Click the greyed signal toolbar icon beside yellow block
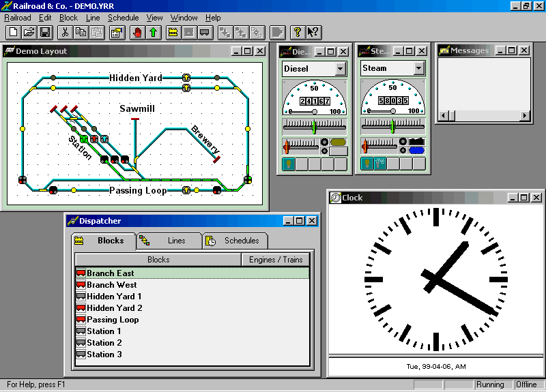Screen dimensions: 546x392 pos(189,33)
